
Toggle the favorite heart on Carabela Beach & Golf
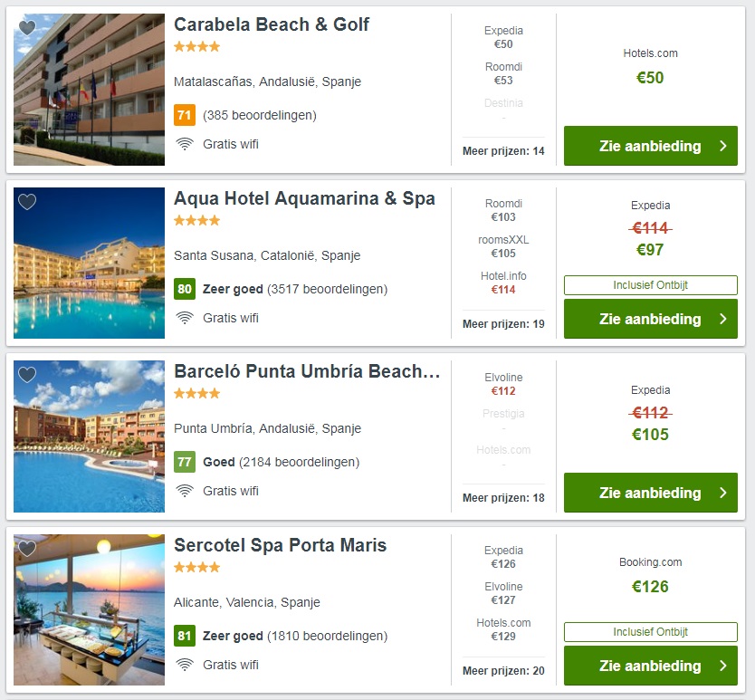(x=27, y=28)
